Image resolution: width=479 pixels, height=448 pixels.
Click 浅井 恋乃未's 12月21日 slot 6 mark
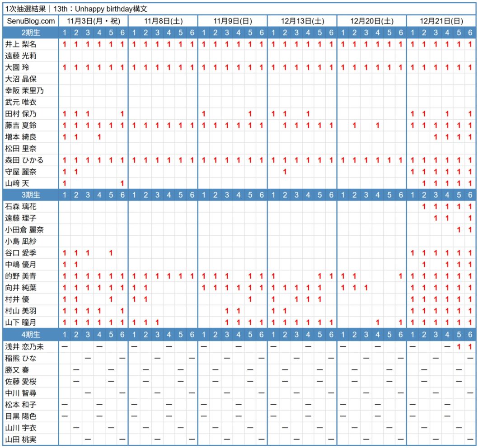pos(470,346)
